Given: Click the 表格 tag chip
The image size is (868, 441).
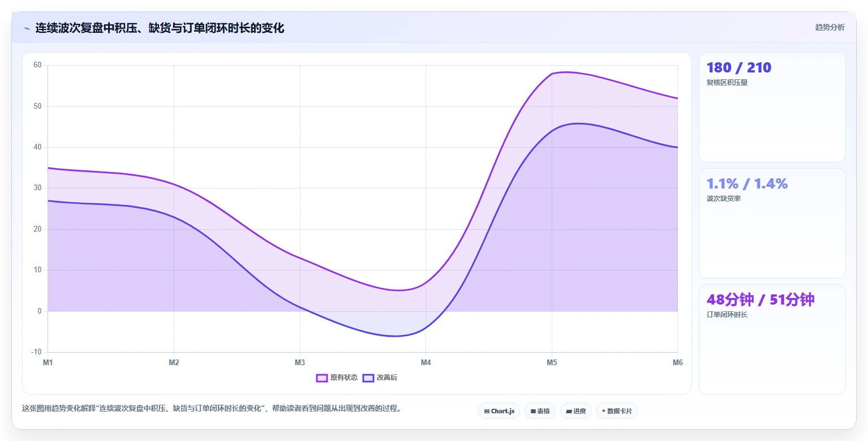Looking at the screenshot, I should tap(540, 411).
